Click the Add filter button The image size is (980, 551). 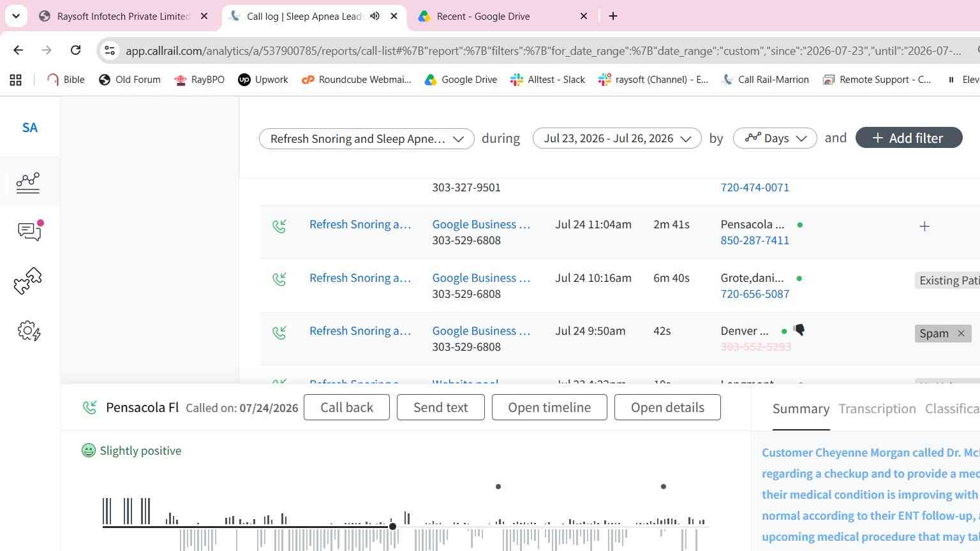tap(909, 138)
